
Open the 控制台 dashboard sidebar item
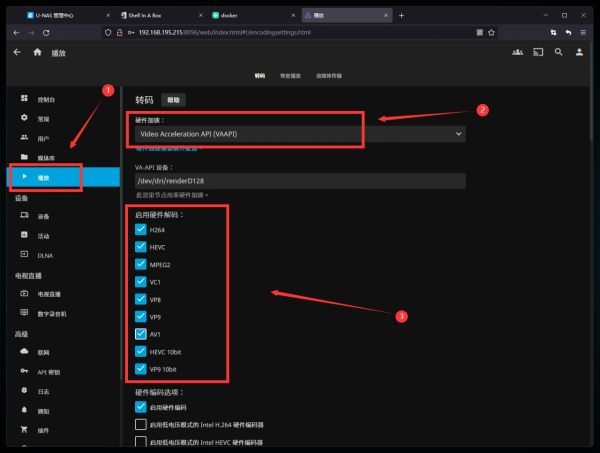45,100
